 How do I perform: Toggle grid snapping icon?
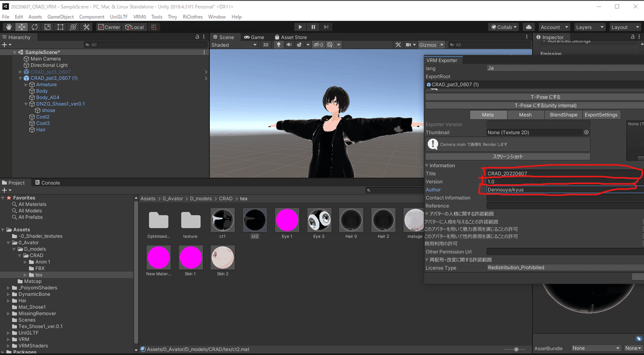tap(155, 27)
